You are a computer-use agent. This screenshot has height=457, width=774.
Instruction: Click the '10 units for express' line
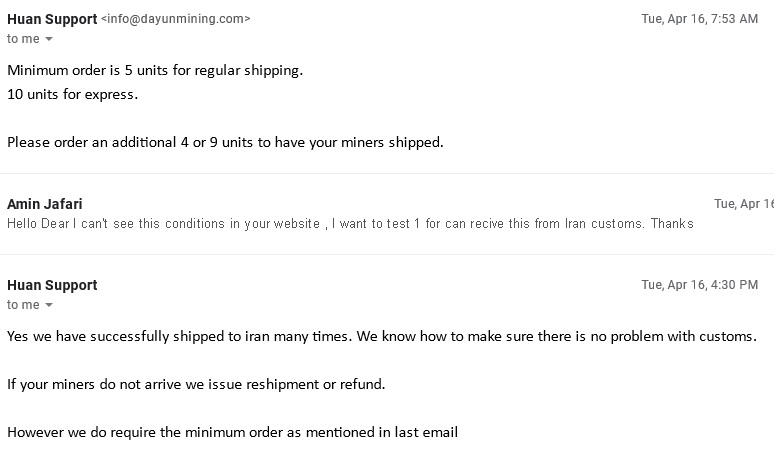(73, 94)
